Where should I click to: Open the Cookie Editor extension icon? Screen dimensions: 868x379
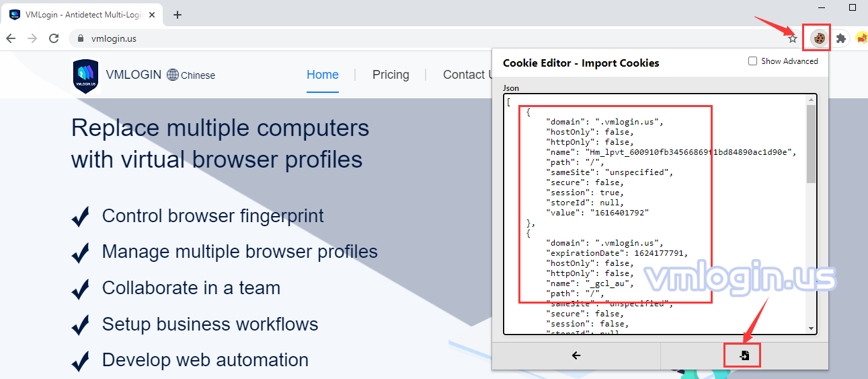coord(819,38)
